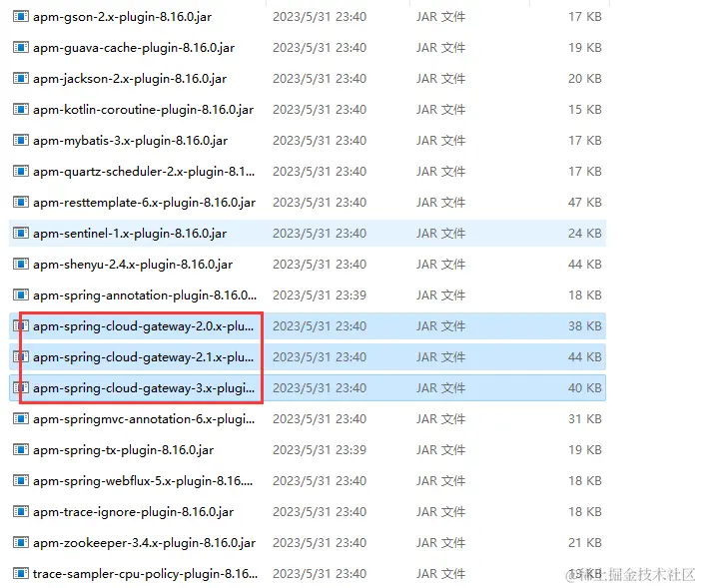Click the icon beside apm-mybatis-3.x-plugin-8.16.0.jar
This screenshot has height=588, width=701.
click(x=21, y=141)
